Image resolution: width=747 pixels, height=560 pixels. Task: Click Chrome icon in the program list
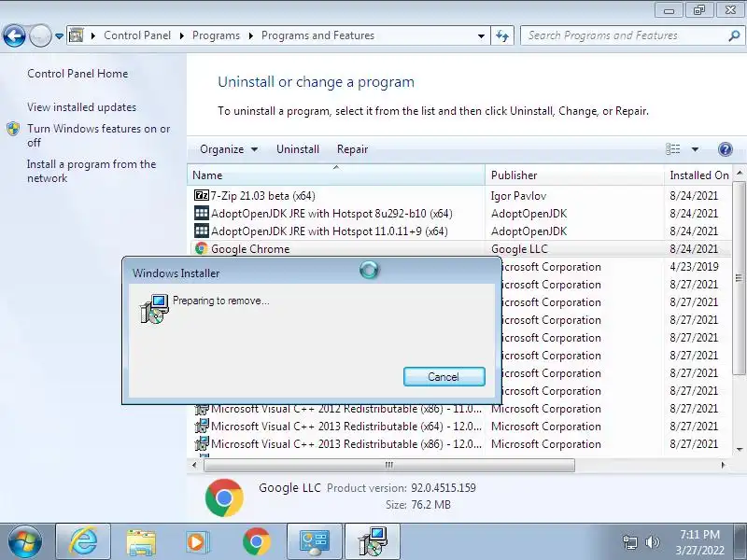(x=202, y=248)
